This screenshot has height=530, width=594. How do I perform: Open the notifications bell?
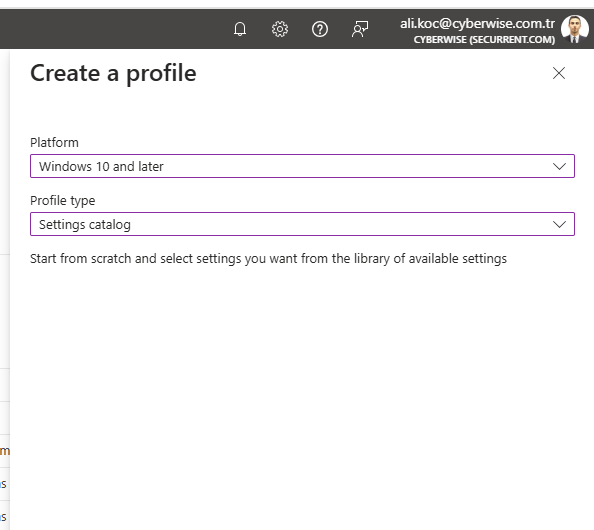point(240,29)
